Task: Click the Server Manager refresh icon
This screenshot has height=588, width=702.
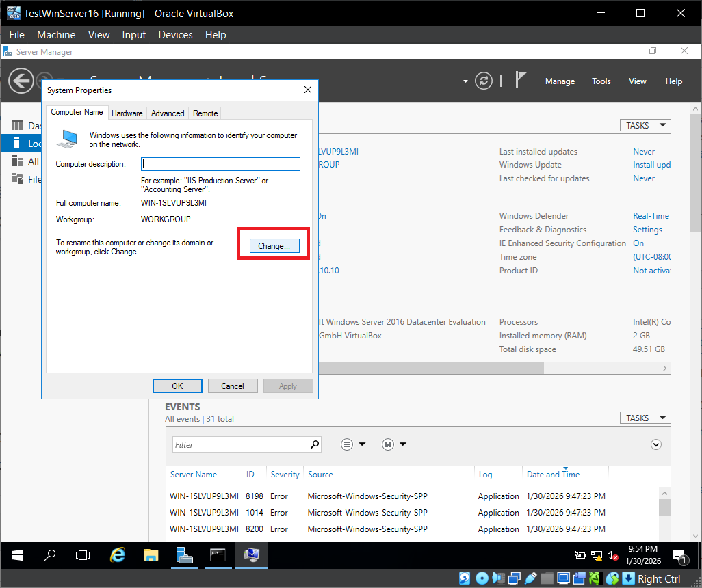Action: point(484,81)
